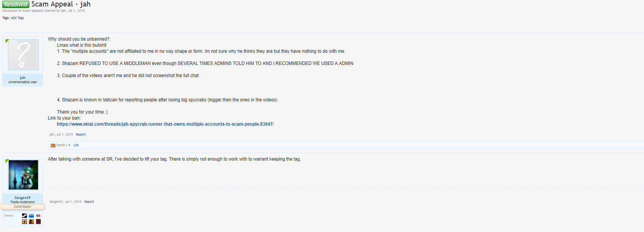Click the Jul 1, 2019 permalink on jah's post
This screenshot has height=232, width=644.
65,134
